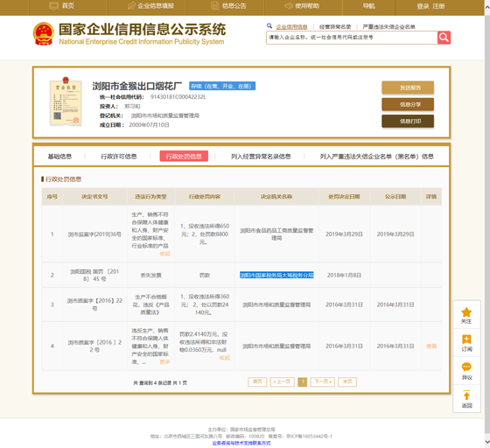Screen dimensions: 490x448
Task: Select the 企业信用信息 search category
Action: click(291, 26)
